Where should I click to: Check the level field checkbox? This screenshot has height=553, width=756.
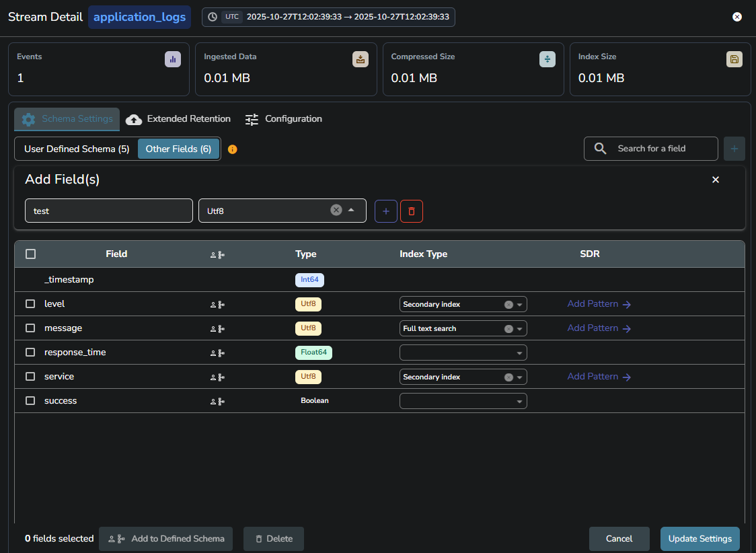pyautogui.click(x=30, y=304)
